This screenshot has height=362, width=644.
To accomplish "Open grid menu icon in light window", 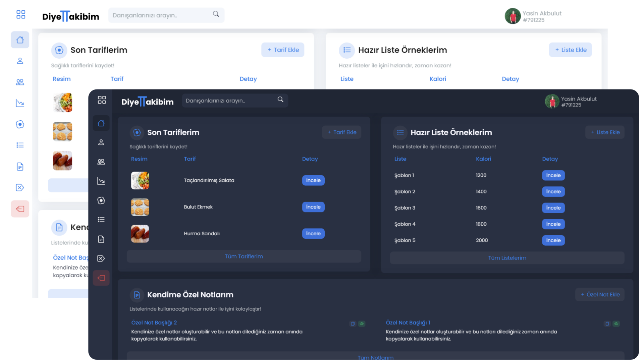I will (21, 14).
